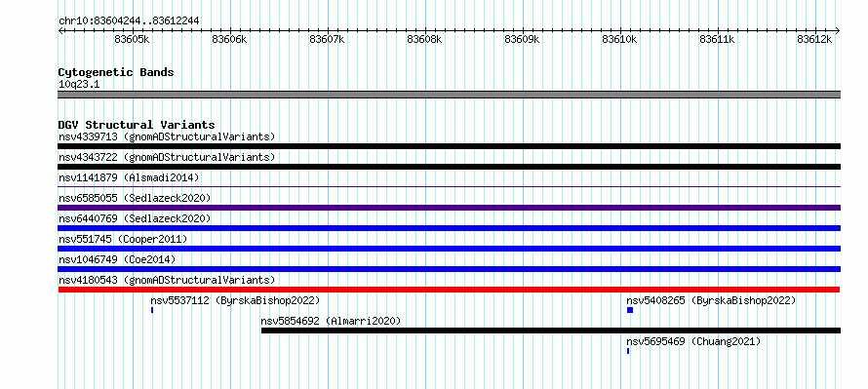The width and height of the screenshot is (868, 389).
Task: Click the nsv4343722 gnomADStructuralVariants label
Action: 167,157
